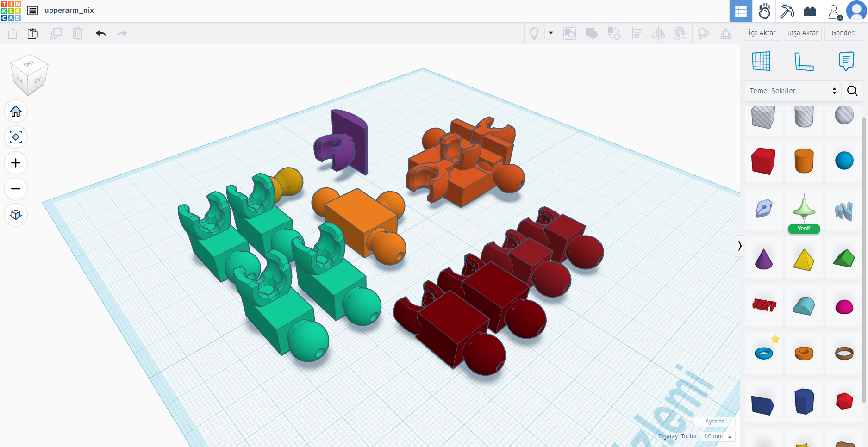Toggle show-all lightbulb icon
Viewport: 868px width, 447px height.
pyautogui.click(x=534, y=33)
